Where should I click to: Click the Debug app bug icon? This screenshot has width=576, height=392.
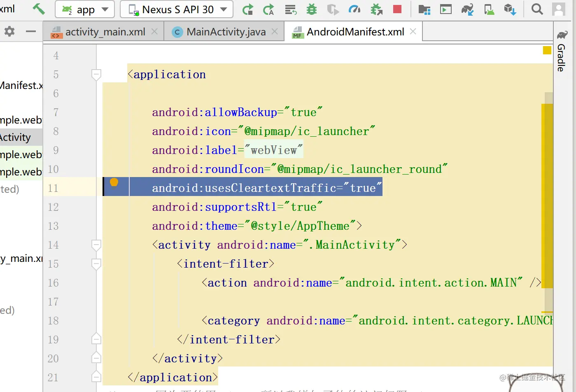[312, 9]
